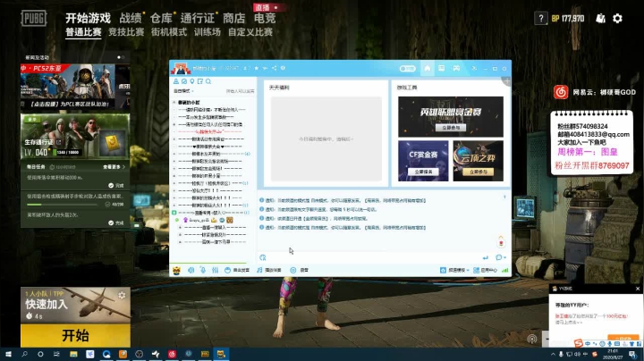Open PUBG settings gear icon

(x=617, y=19)
